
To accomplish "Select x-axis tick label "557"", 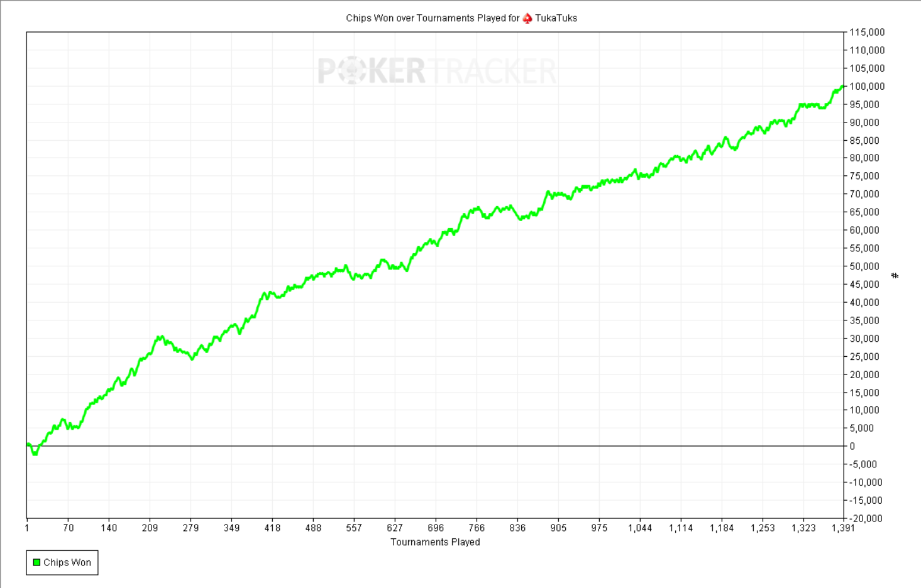I will (x=354, y=528).
